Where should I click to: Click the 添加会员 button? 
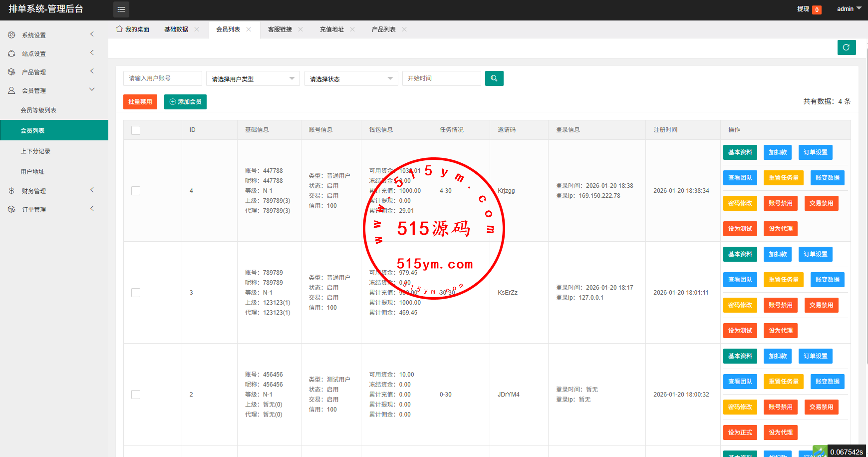tap(185, 102)
